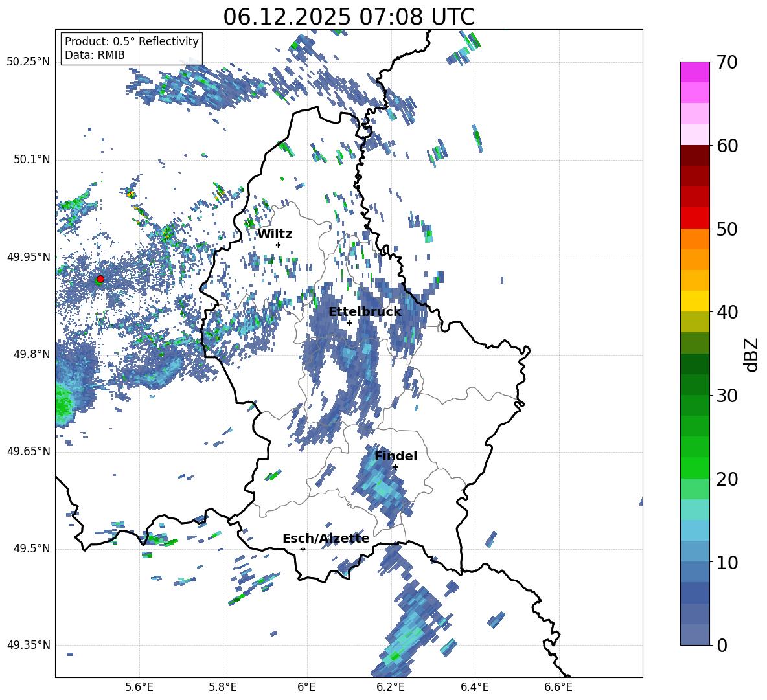Click the Wiltz city label
This screenshot has width=767, height=700.
[x=275, y=234]
